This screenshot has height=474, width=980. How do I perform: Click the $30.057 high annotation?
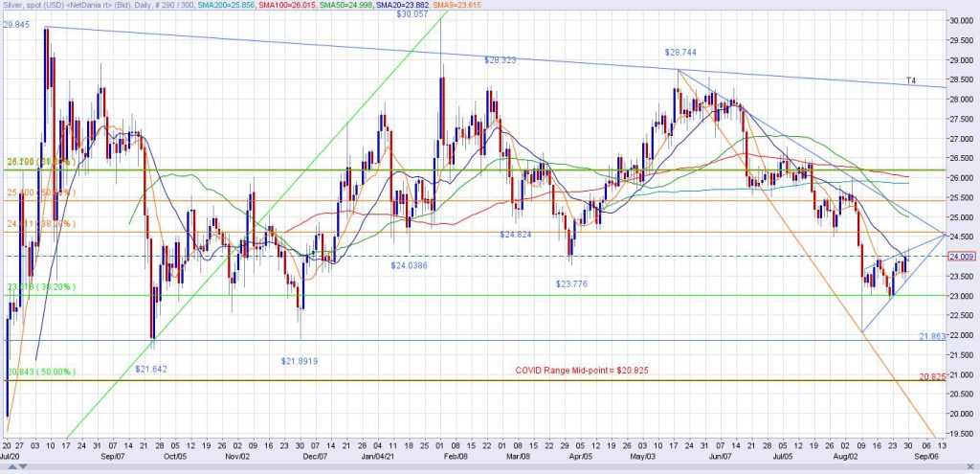coord(412,13)
